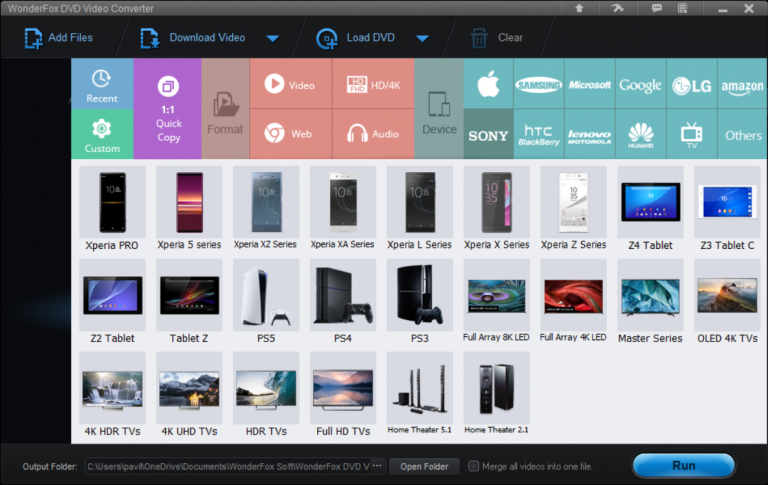Choose the 4K HDR TVs profile

pos(112,395)
